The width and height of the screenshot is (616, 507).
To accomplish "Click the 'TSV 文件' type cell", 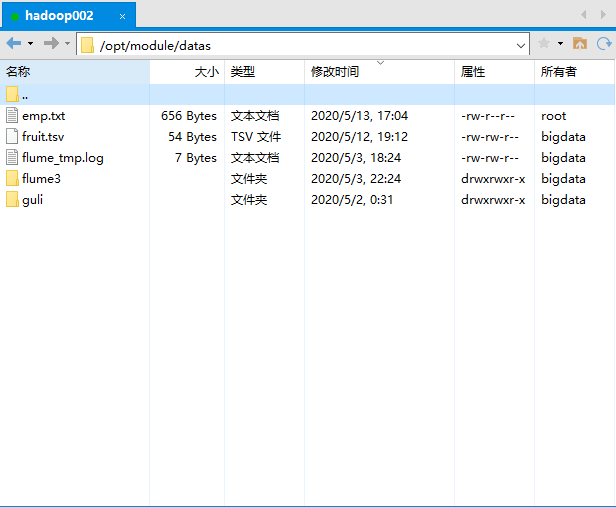I will (256, 137).
